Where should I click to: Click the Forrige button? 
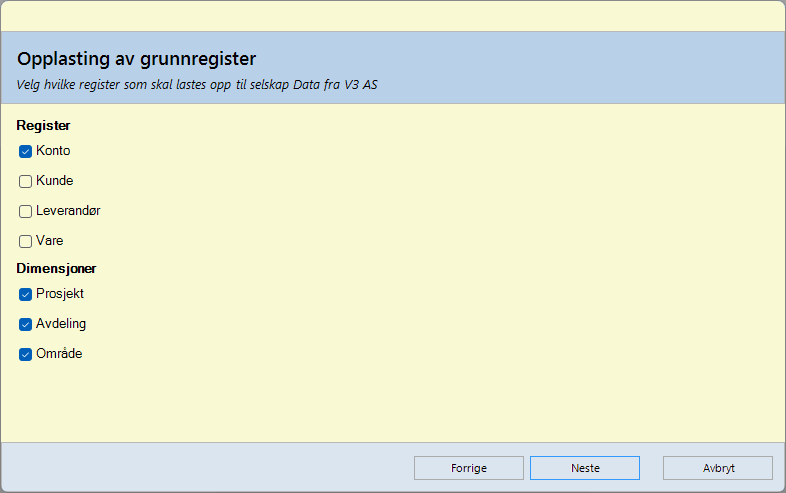point(469,468)
